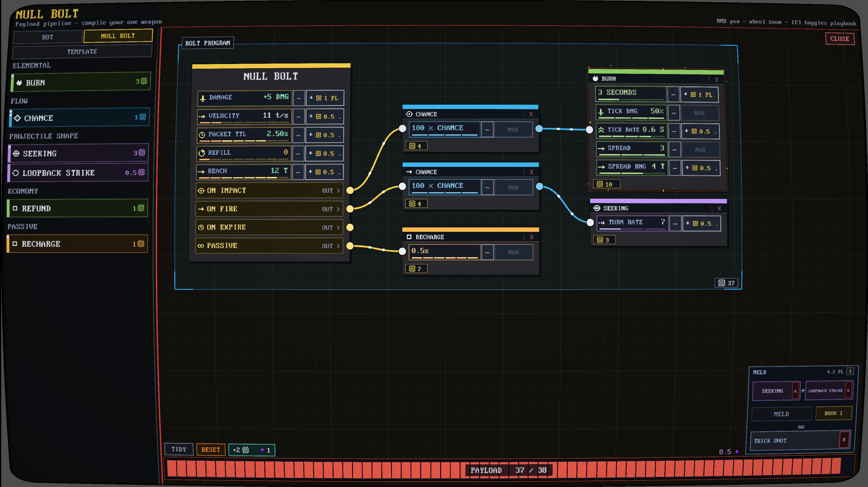The height and width of the screenshot is (487, 868).
Task: Click the ON IMPACT output port
Action: tap(350, 191)
